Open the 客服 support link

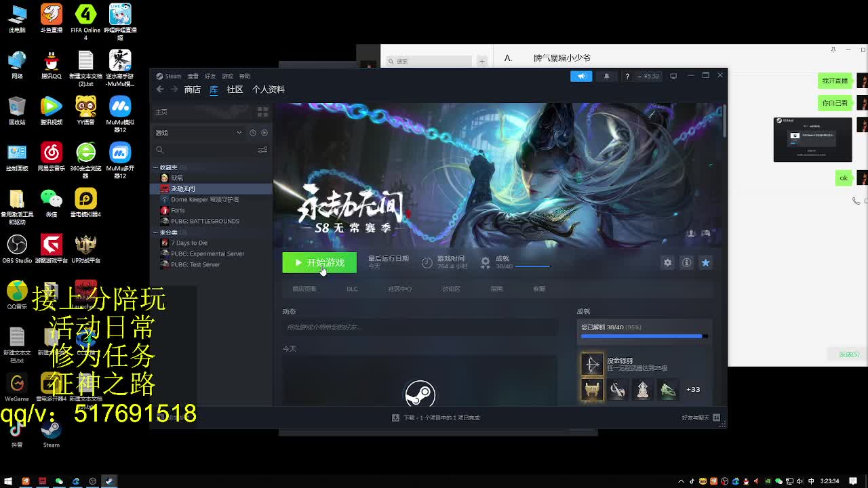coord(539,289)
